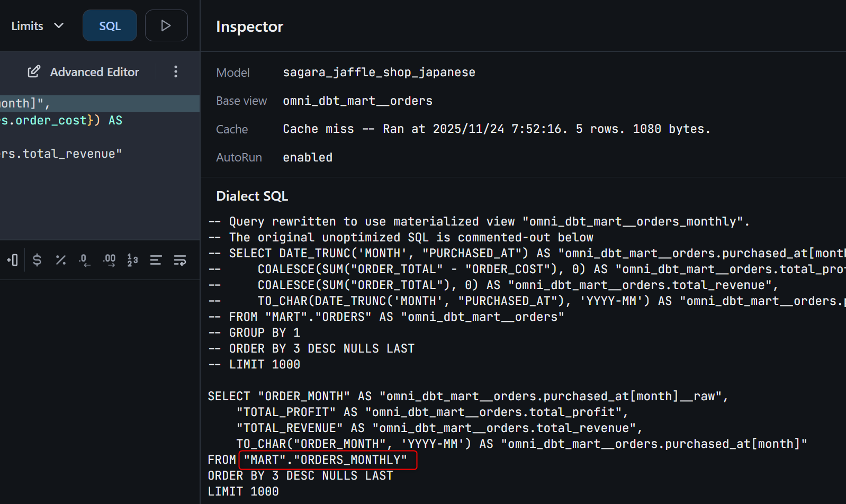
Task: Increase decimal places
Action: pos(110,260)
